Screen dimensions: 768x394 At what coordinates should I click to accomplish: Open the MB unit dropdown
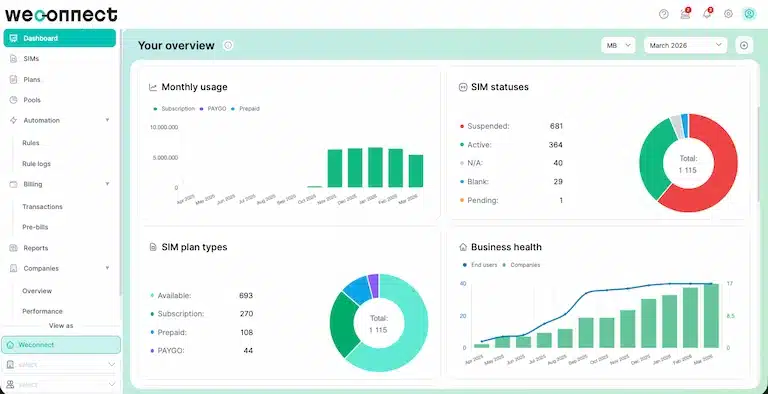click(x=618, y=46)
